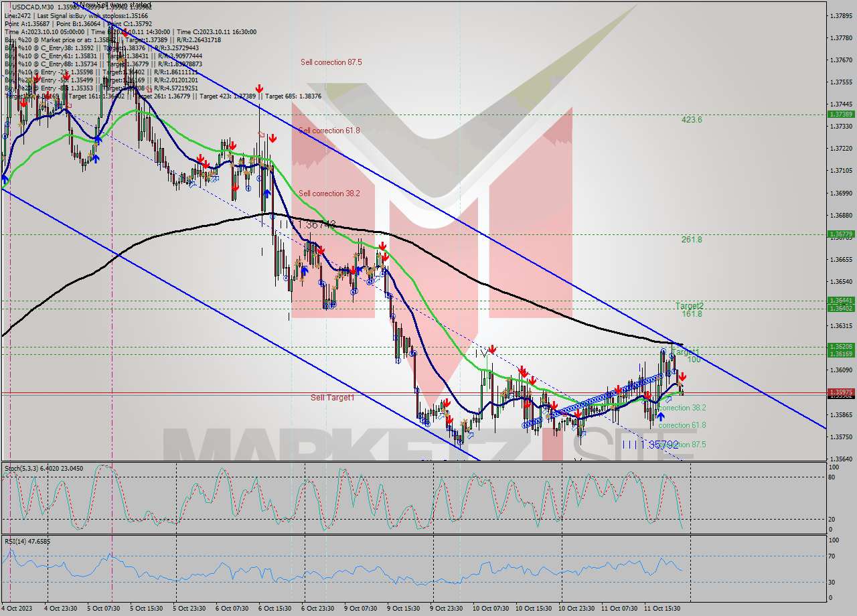Click 1.35750 on the price axis
The image size is (857, 616).
841,437
